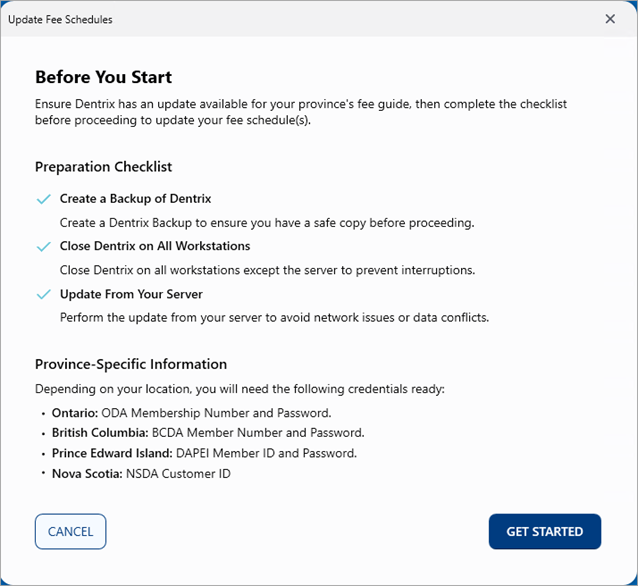Click the Province-Specific Information heading
The width and height of the screenshot is (638, 586).
point(131,364)
